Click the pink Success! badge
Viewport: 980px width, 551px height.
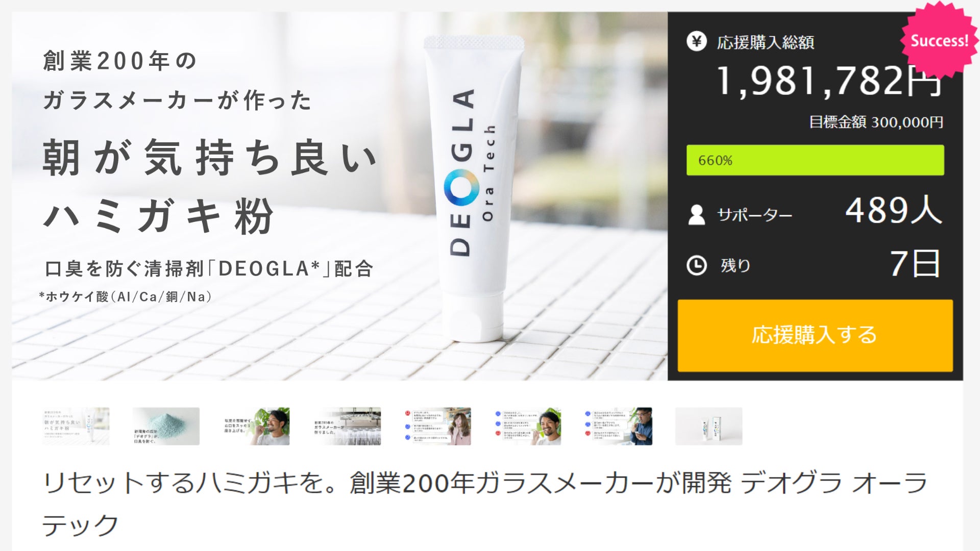(939, 40)
